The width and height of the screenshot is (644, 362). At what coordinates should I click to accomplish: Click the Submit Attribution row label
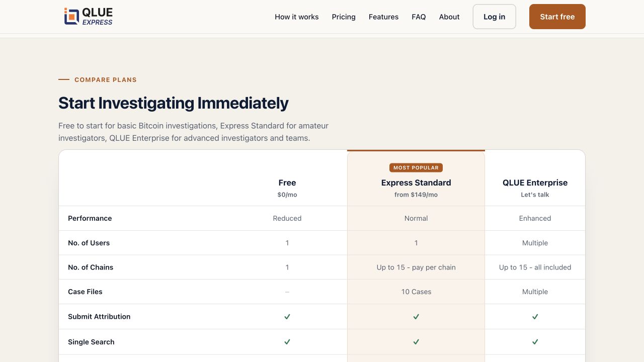click(x=99, y=316)
